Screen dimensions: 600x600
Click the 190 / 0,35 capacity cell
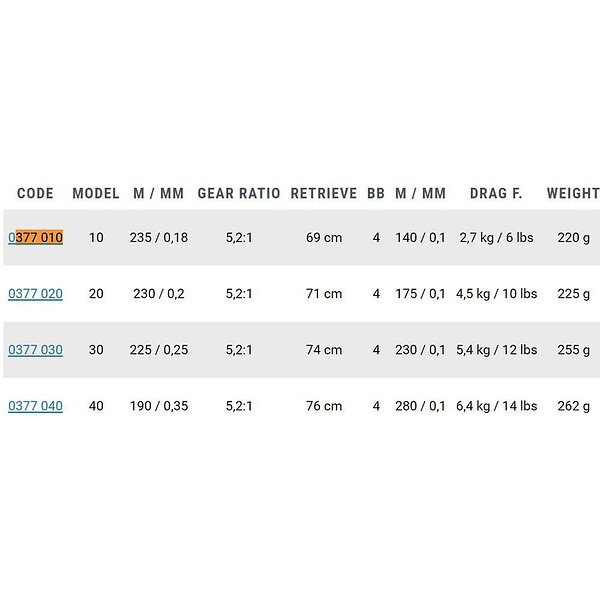[159, 406]
